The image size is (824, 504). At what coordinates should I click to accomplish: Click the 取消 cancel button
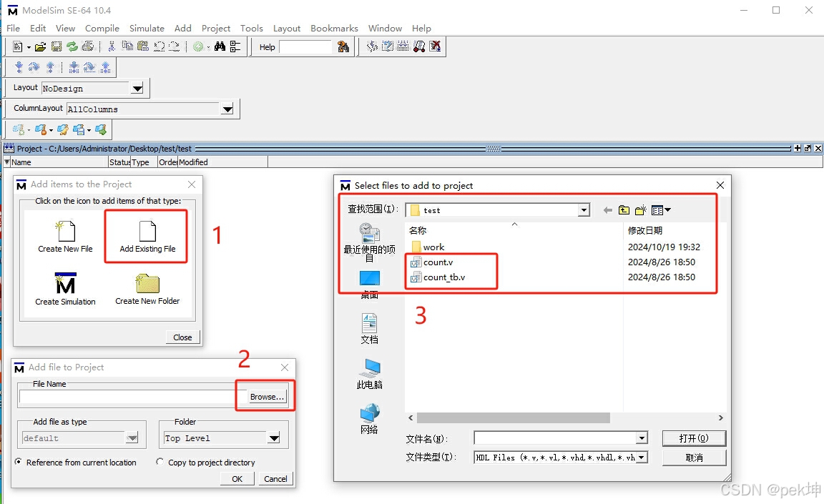click(x=694, y=458)
